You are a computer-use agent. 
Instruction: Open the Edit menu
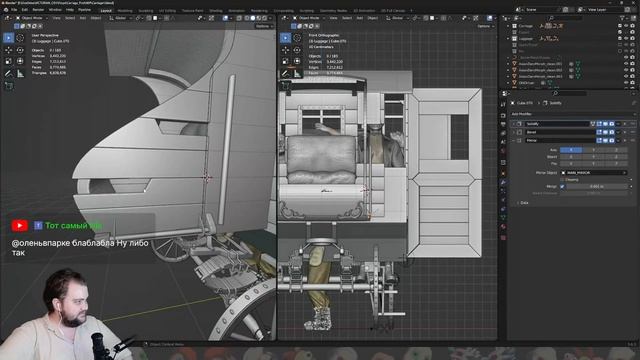(25, 9)
